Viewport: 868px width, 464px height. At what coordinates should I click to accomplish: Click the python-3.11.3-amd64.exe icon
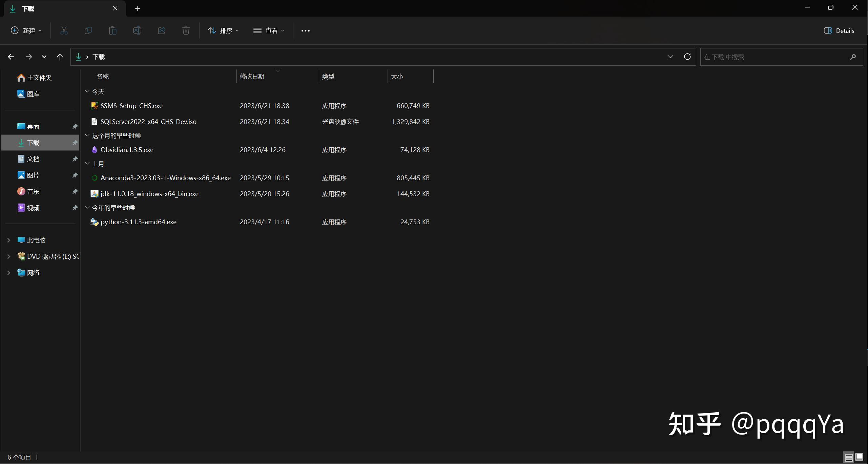(95, 222)
